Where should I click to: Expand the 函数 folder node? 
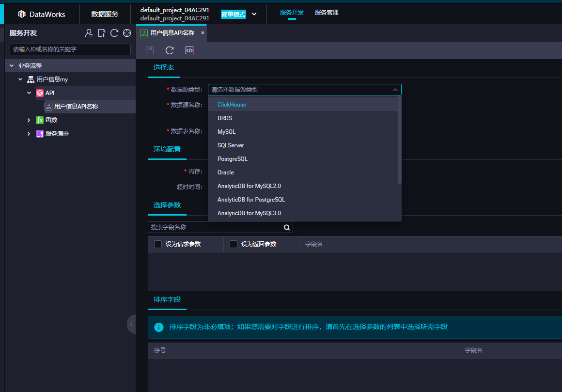pos(30,120)
